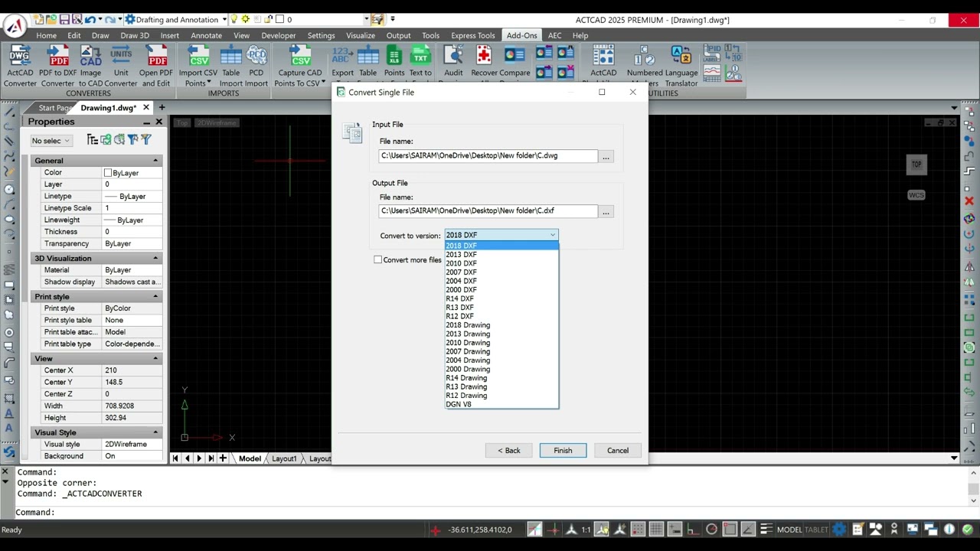Open the Unit Converter
The height and width of the screenshot is (551, 980).
(x=121, y=66)
